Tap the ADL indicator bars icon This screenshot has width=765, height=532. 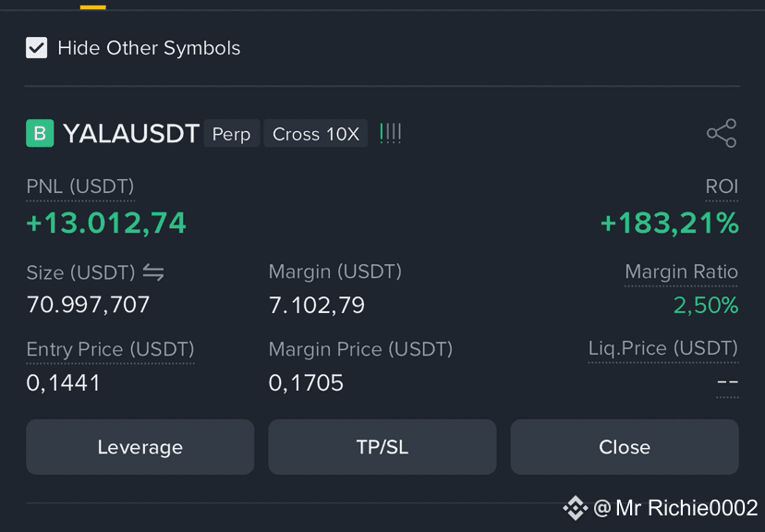coord(390,133)
